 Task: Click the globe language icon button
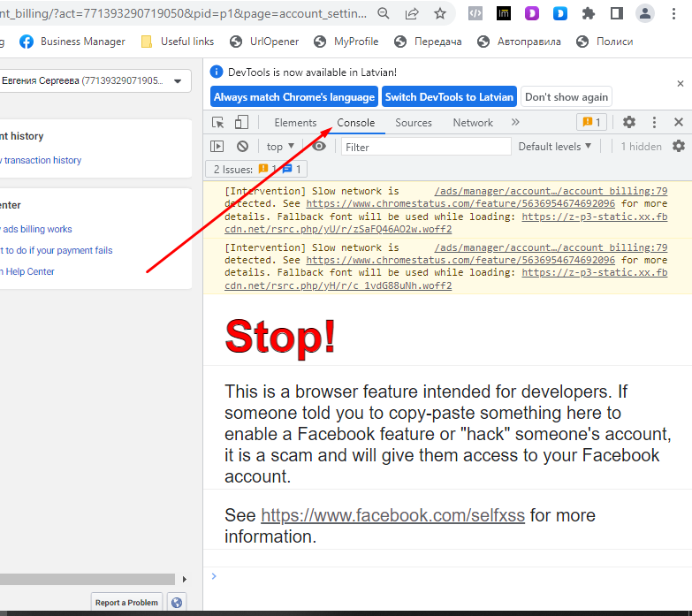click(x=177, y=603)
